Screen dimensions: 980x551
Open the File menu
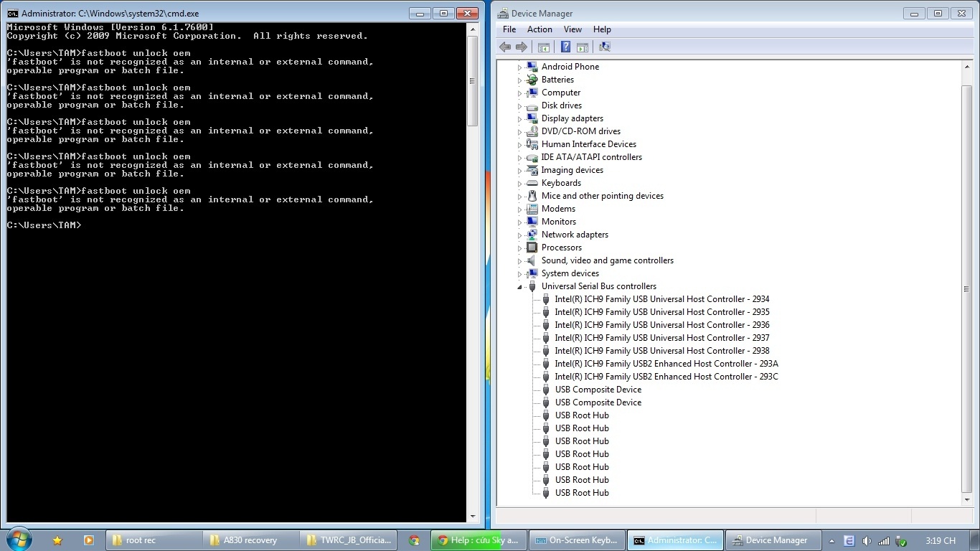pos(509,29)
